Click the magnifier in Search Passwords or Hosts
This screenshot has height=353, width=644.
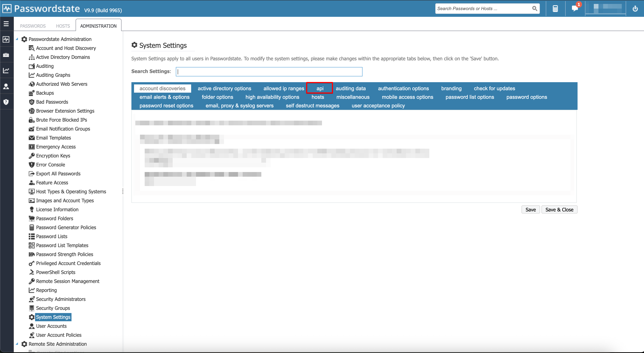[x=535, y=8]
